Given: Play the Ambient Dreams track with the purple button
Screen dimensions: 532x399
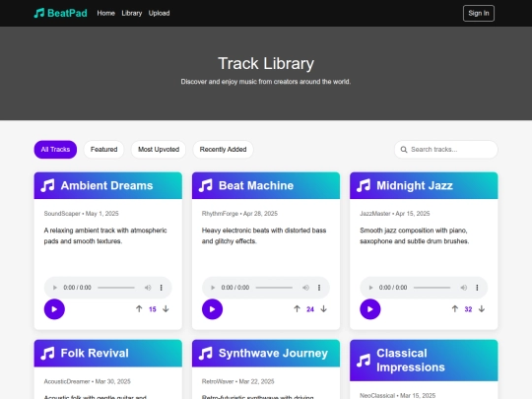Looking at the screenshot, I should pos(54,309).
